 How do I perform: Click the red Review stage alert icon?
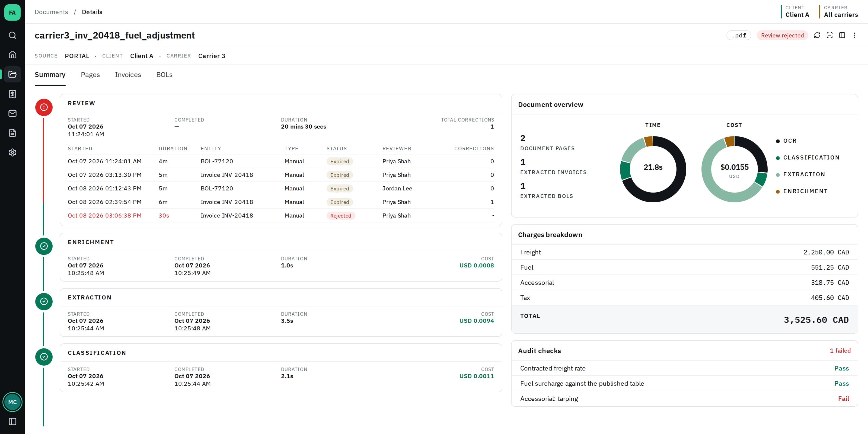pos(44,107)
